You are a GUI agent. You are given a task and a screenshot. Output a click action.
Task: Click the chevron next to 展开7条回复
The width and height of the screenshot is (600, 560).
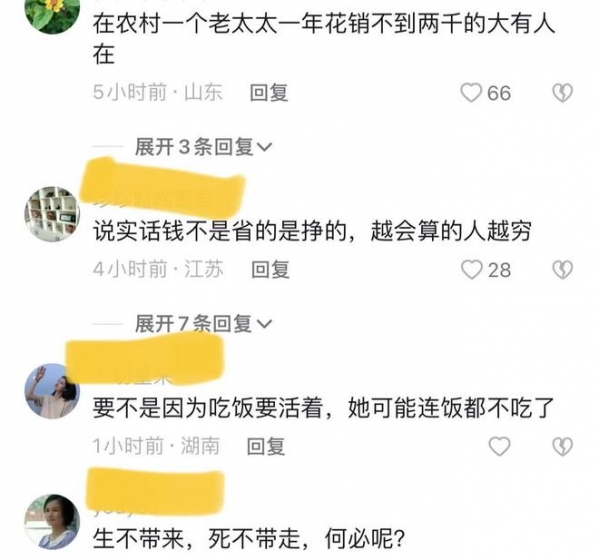(x=264, y=324)
